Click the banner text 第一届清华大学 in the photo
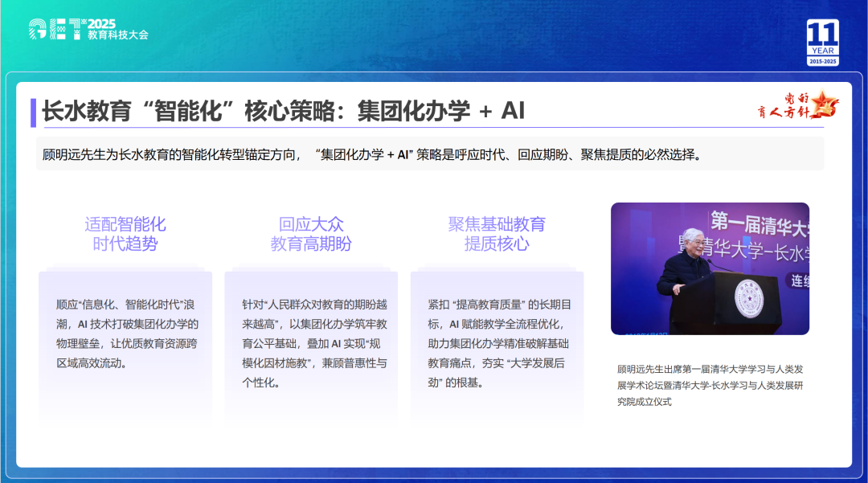Screen dimensions: 868x483 point(758,224)
